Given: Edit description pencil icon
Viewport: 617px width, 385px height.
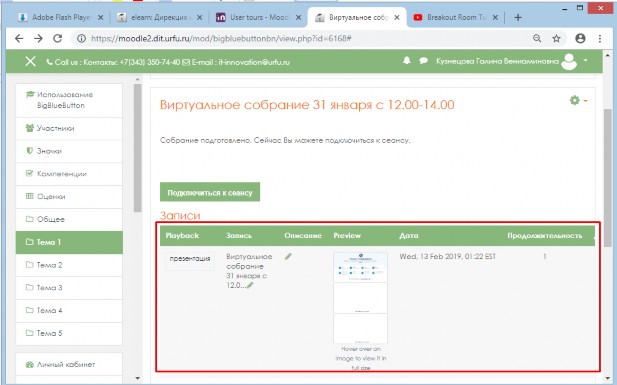Looking at the screenshot, I should coord(288,257).
